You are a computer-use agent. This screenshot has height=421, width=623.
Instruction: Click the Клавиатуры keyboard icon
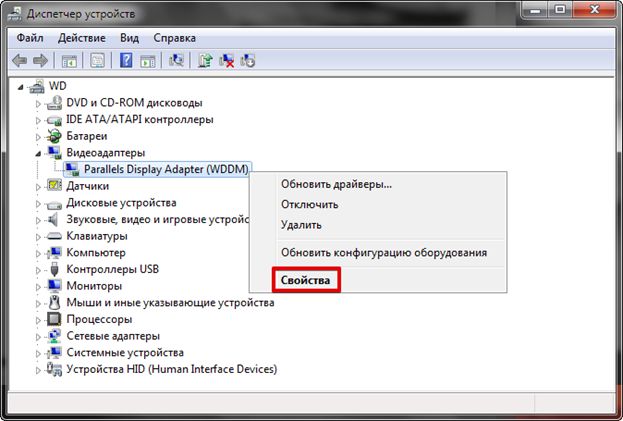point(54,236)
